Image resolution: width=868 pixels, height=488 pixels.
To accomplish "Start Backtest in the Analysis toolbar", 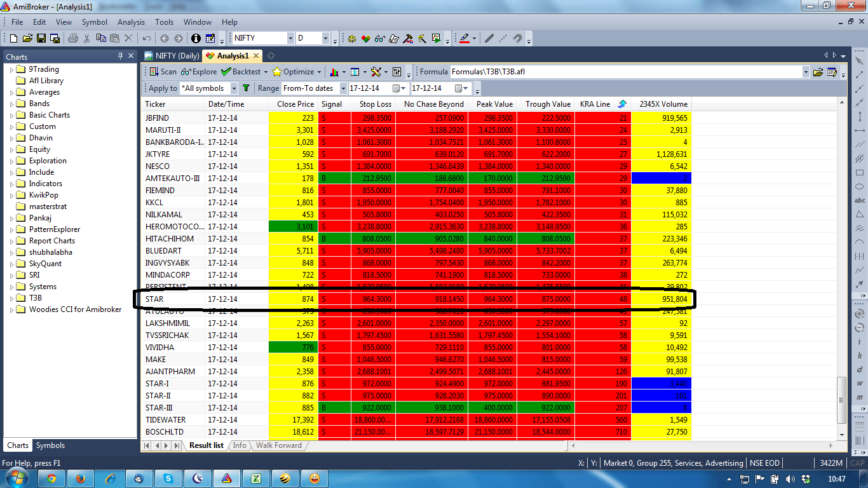I will 241,72.
